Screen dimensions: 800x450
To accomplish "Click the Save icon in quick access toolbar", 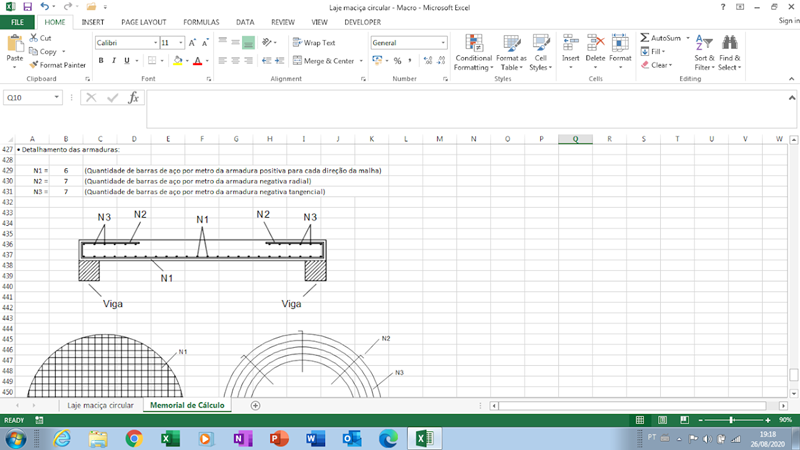I will pos(28,7).
